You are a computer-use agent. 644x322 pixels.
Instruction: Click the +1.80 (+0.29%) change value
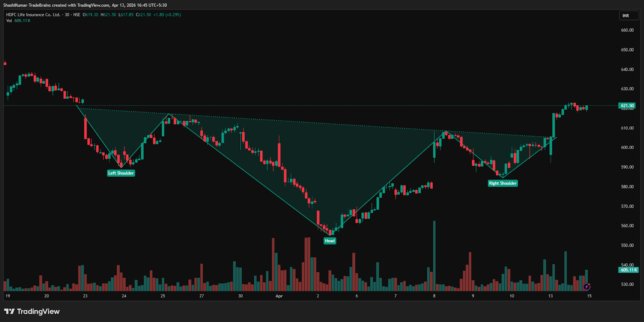[167, 14]
